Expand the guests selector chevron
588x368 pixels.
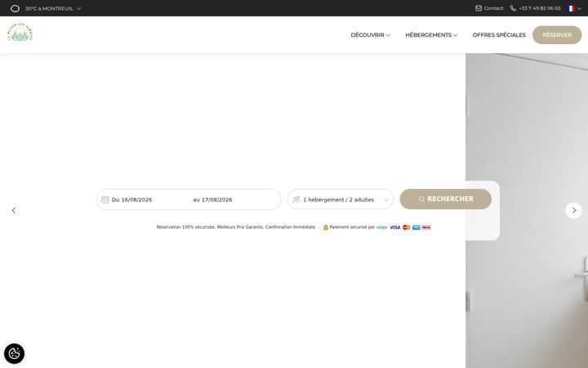(x=385, y=200)
